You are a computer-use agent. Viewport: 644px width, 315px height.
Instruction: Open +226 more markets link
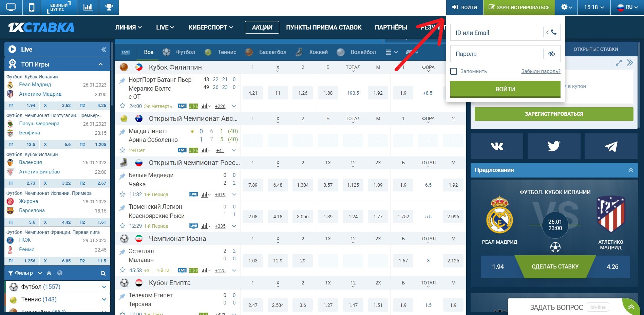(220, 106)
